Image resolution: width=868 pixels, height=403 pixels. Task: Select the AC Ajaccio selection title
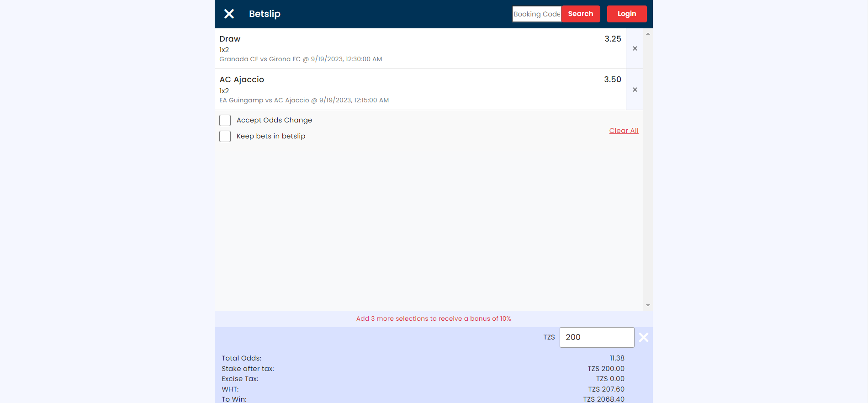pos(242,80)
